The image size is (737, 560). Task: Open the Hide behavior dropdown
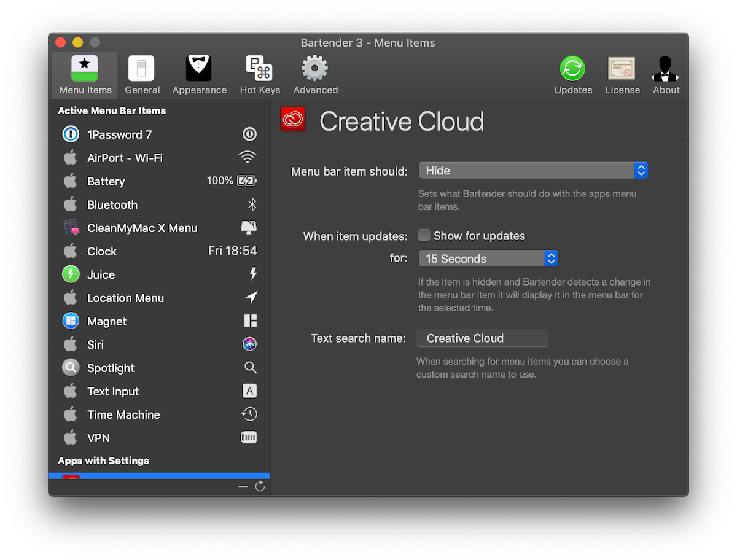(x=533, y=171)
